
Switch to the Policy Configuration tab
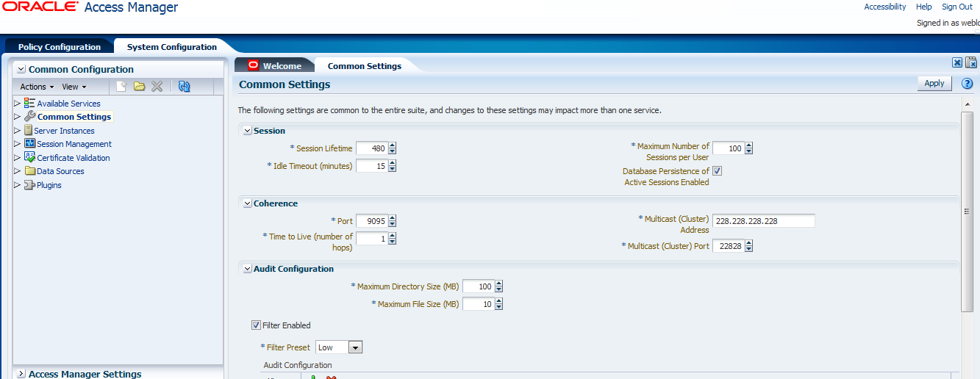pyautogui.click(x=60, y=47)
